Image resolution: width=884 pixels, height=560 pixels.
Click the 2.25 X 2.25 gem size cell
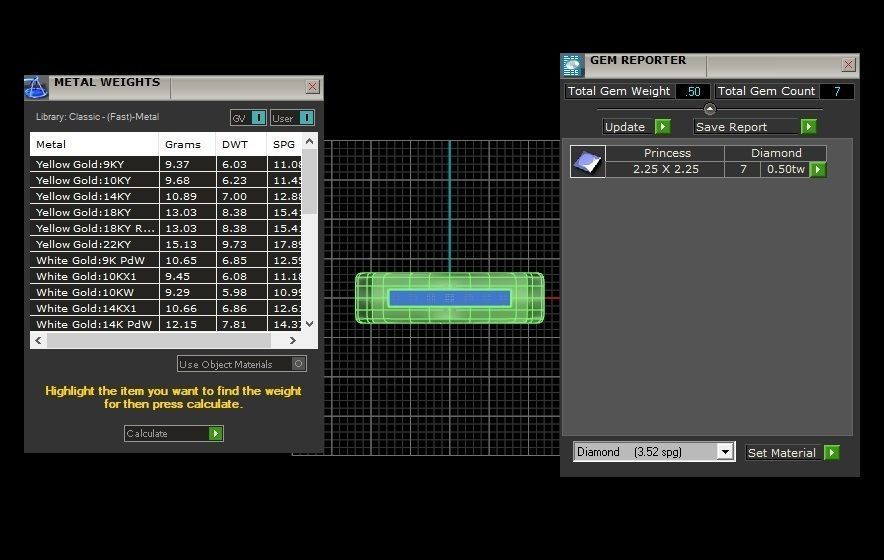click(x=665, y=169)
